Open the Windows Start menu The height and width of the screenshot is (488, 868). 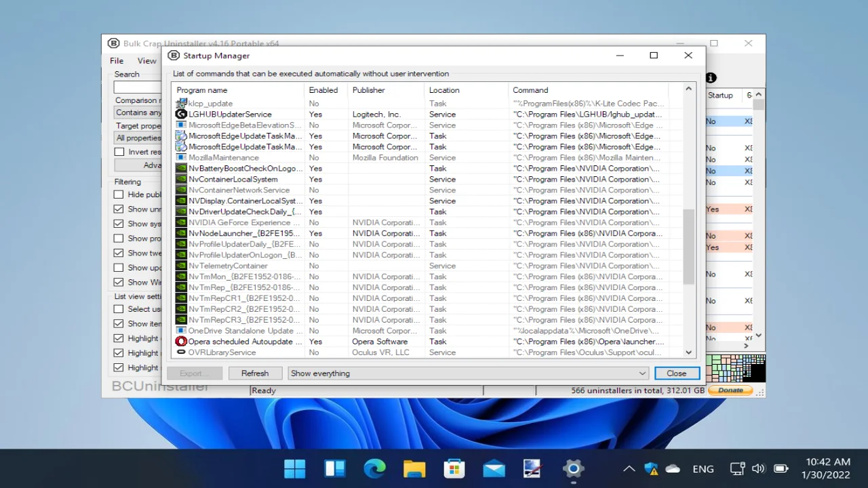[295, 468]
